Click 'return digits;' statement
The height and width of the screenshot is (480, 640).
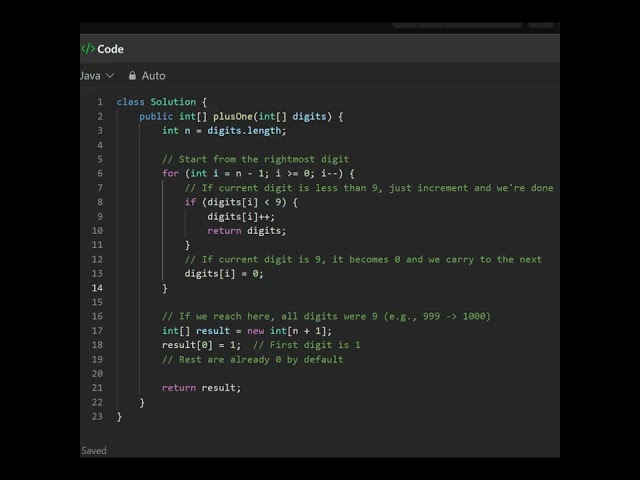(247, 231)
